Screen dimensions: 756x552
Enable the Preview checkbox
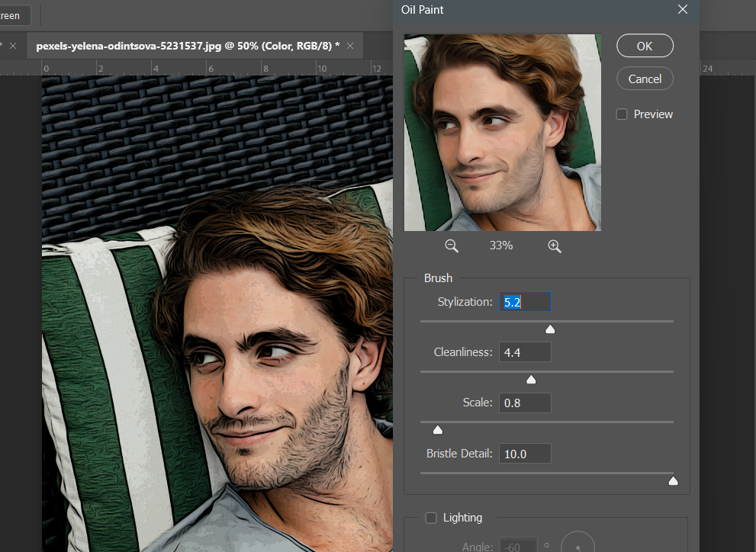tap(622, 114)
